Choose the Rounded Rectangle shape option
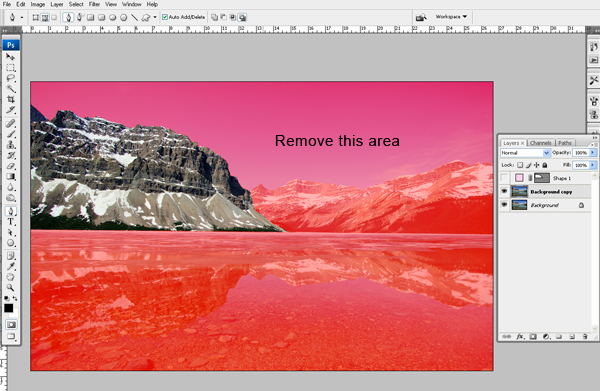Image resolution: width=600 pixels, height=391 pixels. [101, 17]
